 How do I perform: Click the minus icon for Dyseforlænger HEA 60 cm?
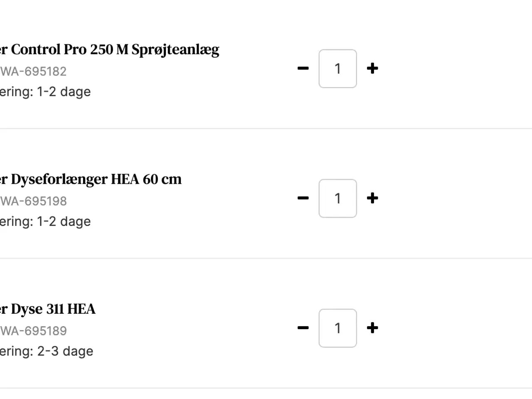(303, 198)
